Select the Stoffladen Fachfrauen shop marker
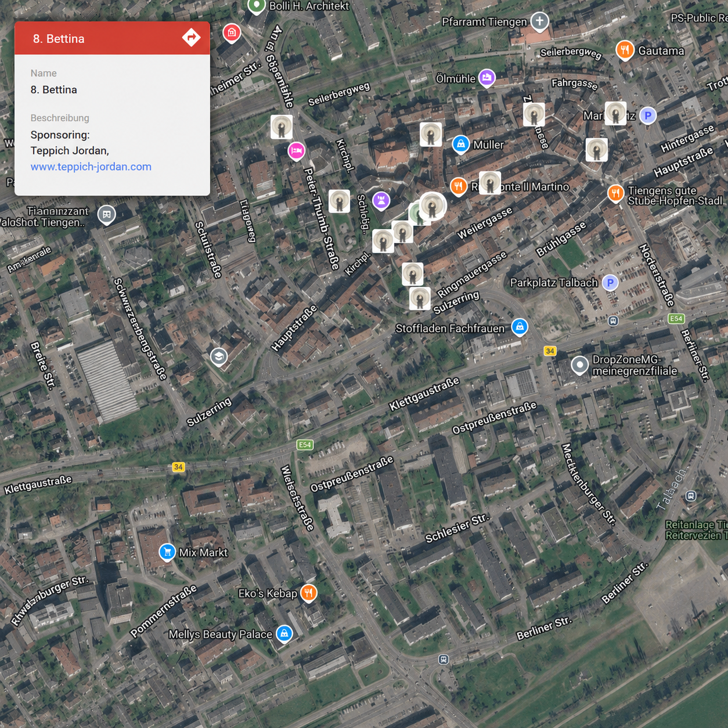 520,327
